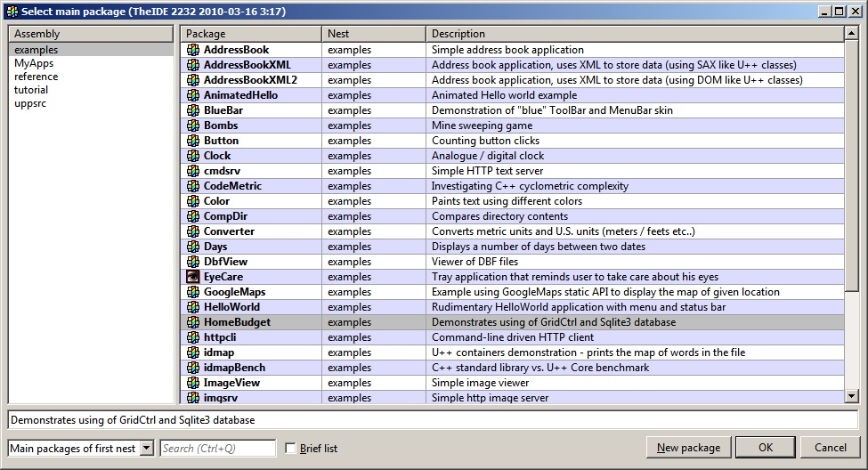Focus the Search (Ctrl+Q) field
This screenshot has width=868, height=470.
pyautogui.click(x=218, y=449)
